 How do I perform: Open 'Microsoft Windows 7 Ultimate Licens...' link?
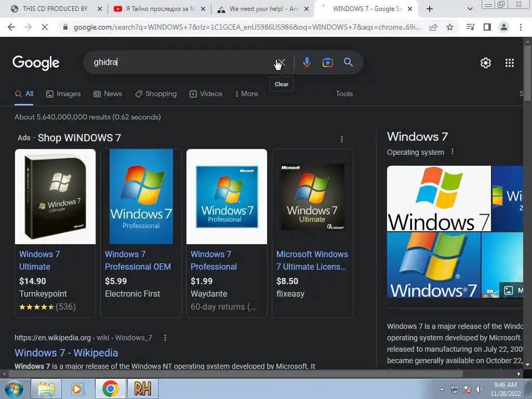312,261
